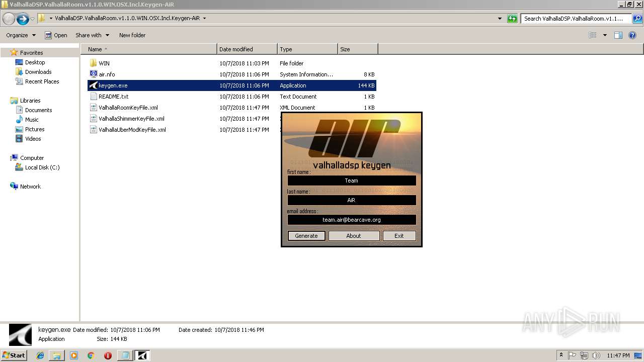
Task: Click the Search ValhallaDSP search box
Action: [576, 19]
